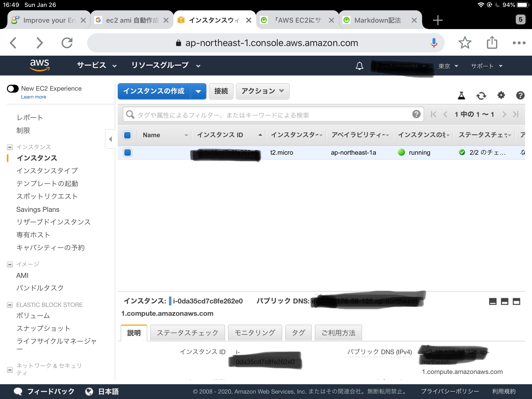
Task: Open the フィードバック footer button
Action: [44, 392]
